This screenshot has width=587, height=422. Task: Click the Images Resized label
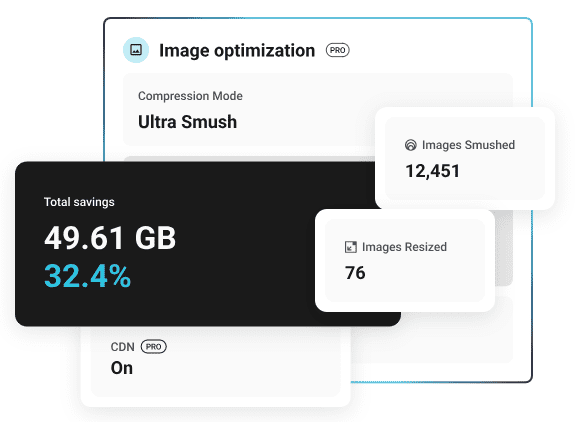404,247
